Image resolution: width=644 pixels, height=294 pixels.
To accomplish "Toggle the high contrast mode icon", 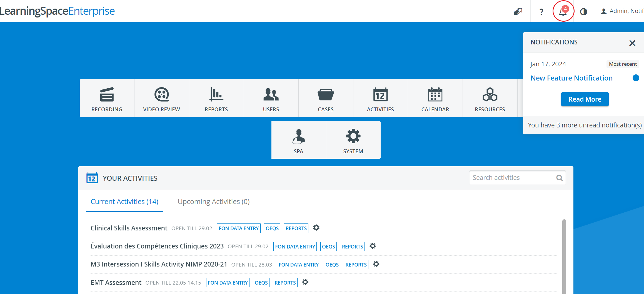I will (583, 12).
